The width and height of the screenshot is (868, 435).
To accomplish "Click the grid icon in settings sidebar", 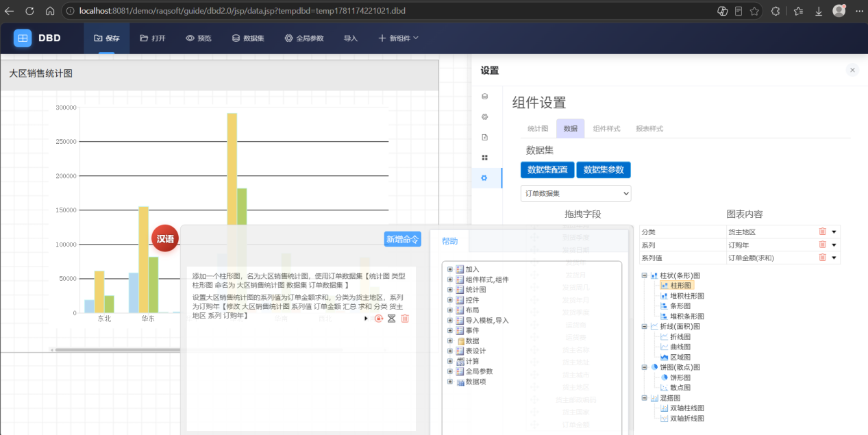I will 485,158.
